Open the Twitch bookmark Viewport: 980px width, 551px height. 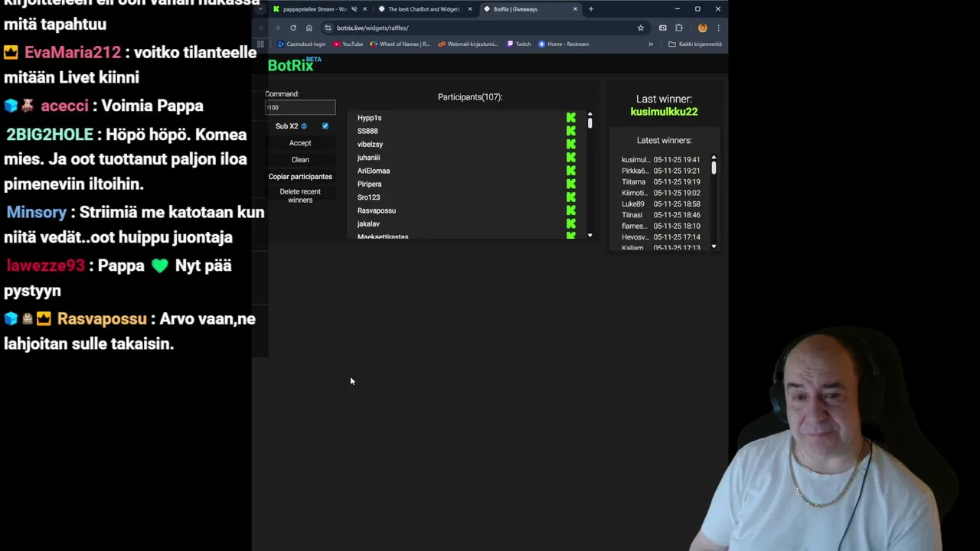click(519, 44)
